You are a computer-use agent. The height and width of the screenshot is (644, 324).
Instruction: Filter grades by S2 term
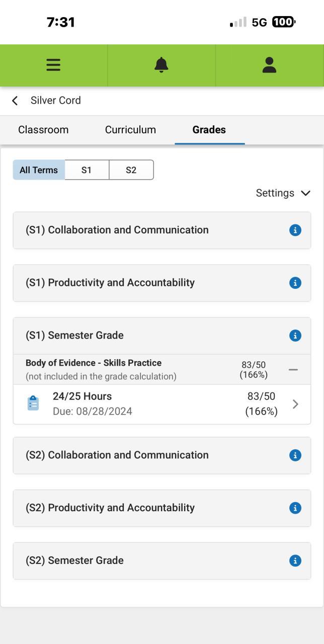coord(131,170)
